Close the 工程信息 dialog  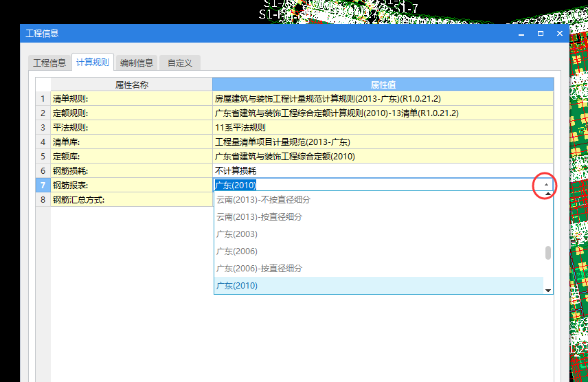(x=560, y=34)
